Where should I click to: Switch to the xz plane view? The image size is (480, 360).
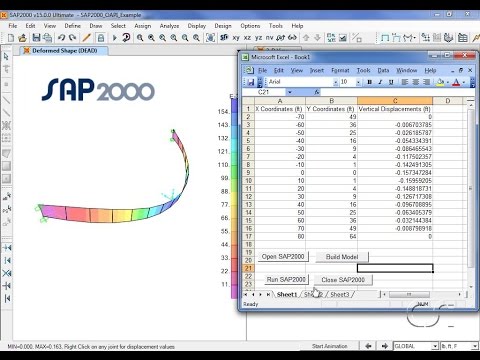(x=247, y=38)
